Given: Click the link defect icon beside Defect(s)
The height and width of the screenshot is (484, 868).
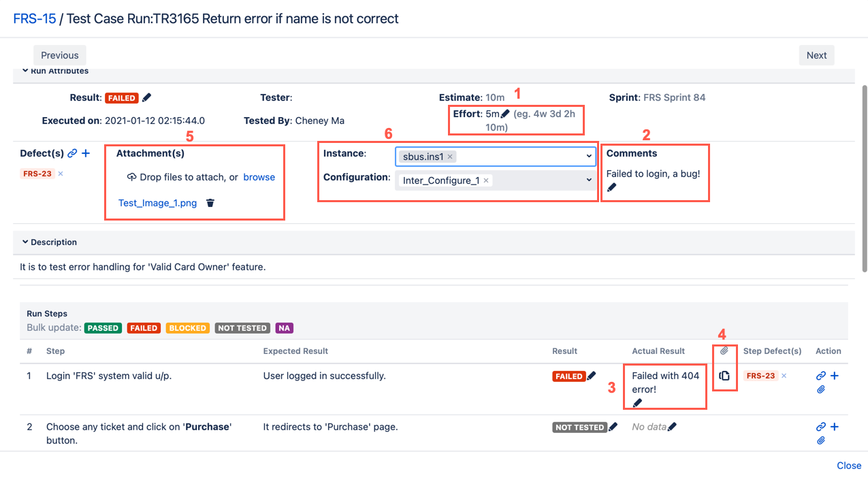Looking at the screenshot, I should coord(72,154).
